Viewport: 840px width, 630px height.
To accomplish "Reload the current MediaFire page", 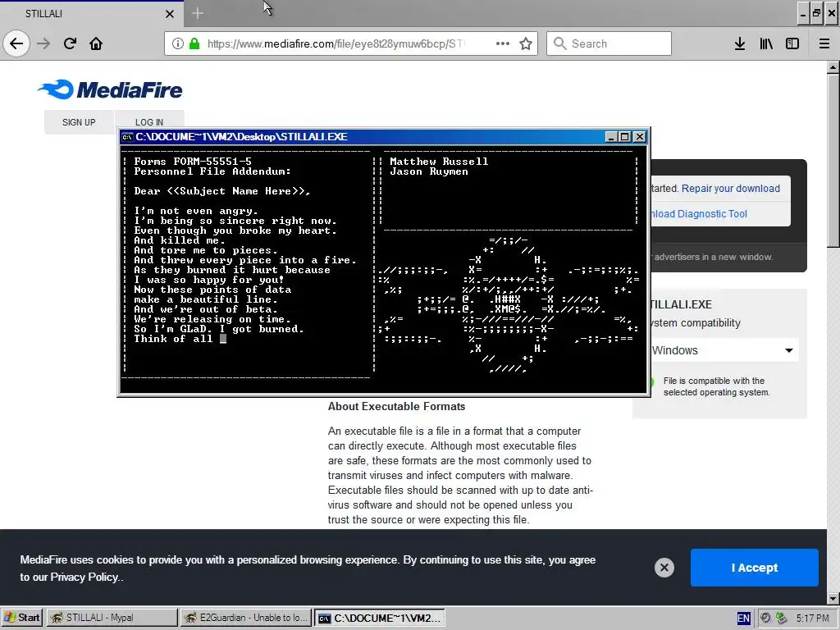I will point(70,43).
